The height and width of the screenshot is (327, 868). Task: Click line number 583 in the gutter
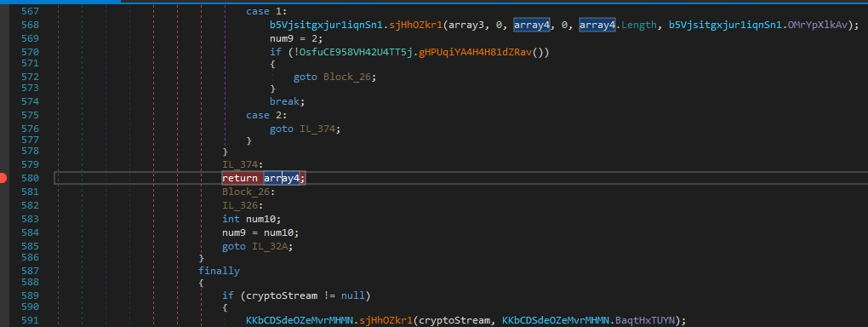(x=31, y=219)
